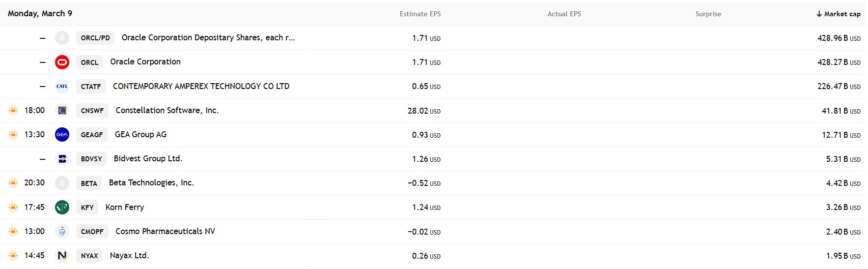Click the Surprise column header
Viewport: 868px width, 269px height.
tap(708, 14)
